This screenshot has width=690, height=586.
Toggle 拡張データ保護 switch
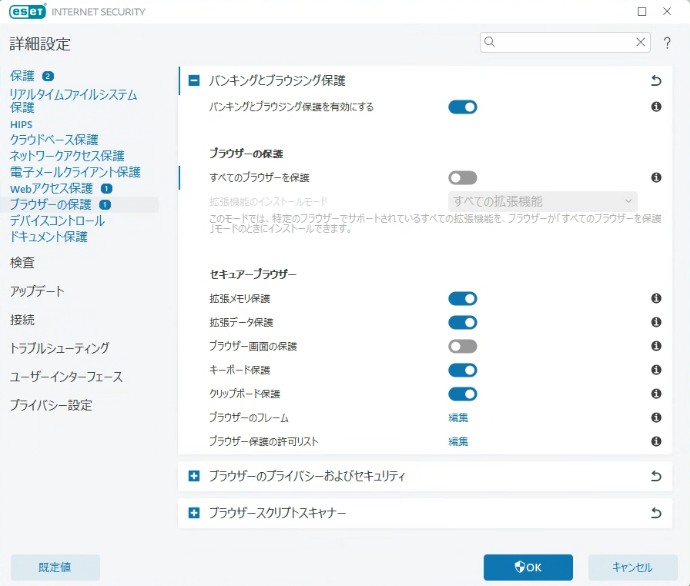(x=462, y=322)
